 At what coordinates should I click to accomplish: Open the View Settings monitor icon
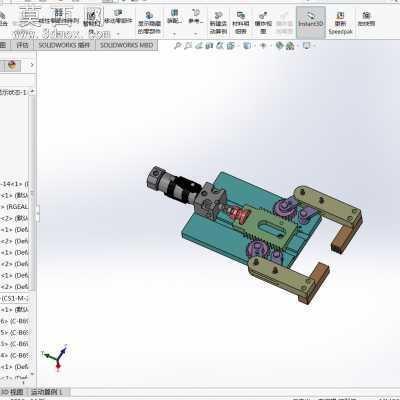(306, 46)
